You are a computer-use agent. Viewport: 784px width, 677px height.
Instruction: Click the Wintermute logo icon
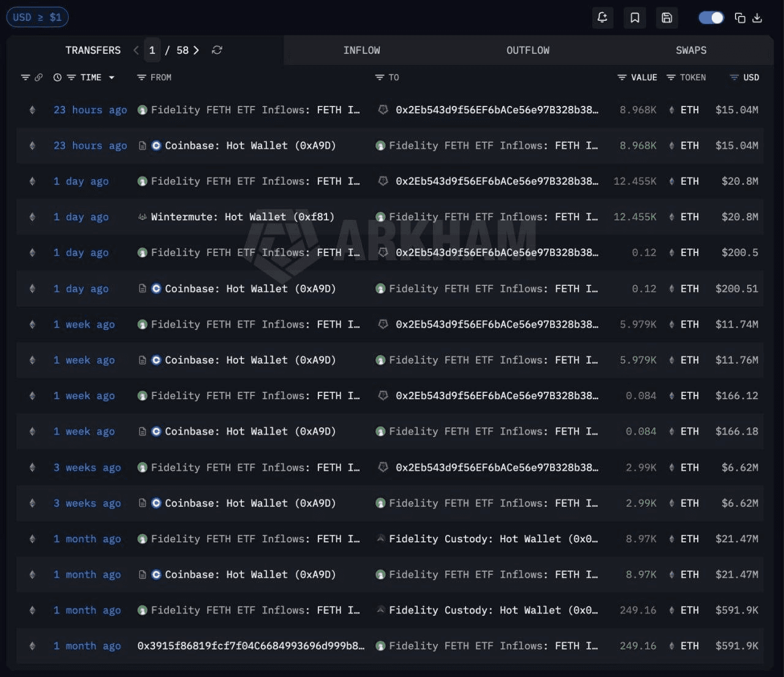(x=142, y=217)
